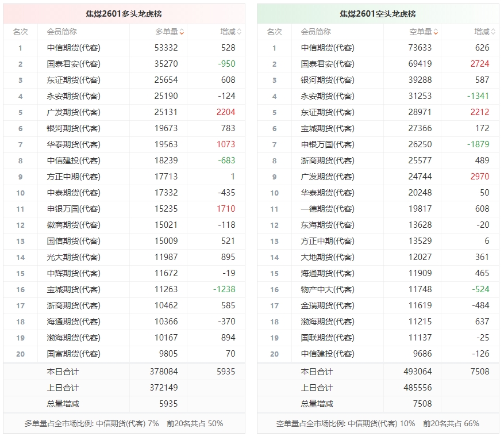Viewport: 504px width, 436px height.
Task: Sort long table by 多单量 arrow icon
Action: point(182,32)
